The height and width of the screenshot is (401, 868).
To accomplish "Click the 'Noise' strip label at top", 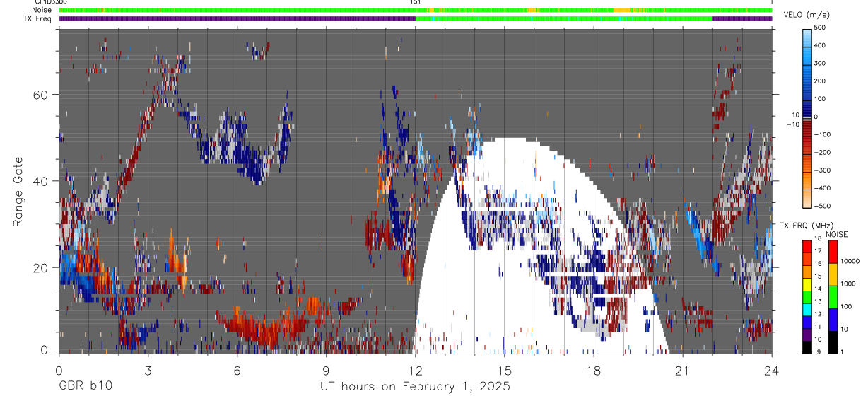I will point(42,10).
